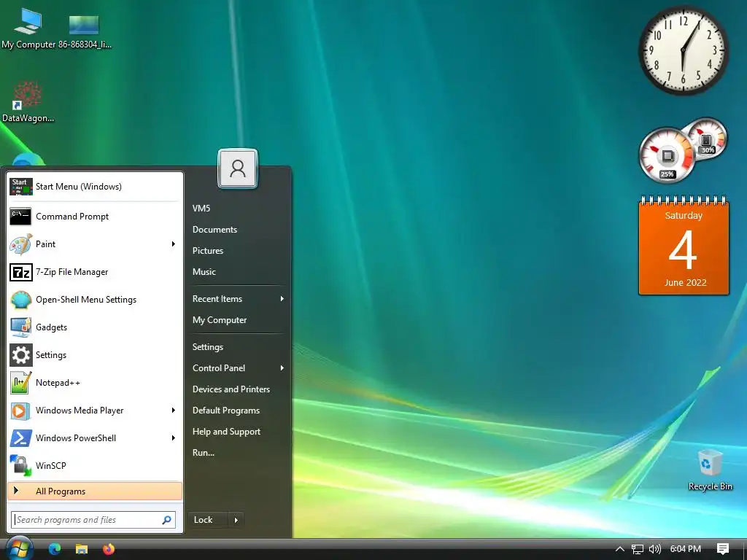Open the Settings gear icon in the programs list

(x=21, y=355)
